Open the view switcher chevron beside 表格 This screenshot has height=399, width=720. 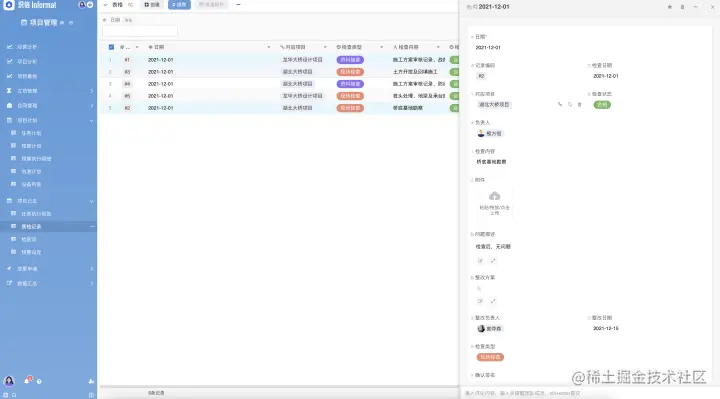click(105, 5)
